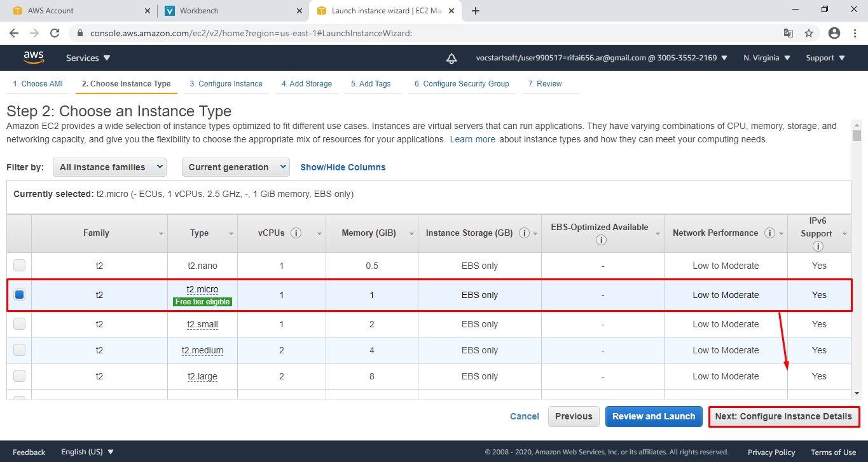Click the Instance Storage info icon

point(525,233)
